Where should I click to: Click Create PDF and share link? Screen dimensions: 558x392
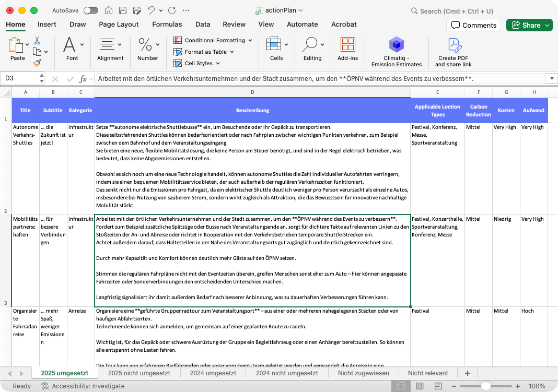point(453,51)
